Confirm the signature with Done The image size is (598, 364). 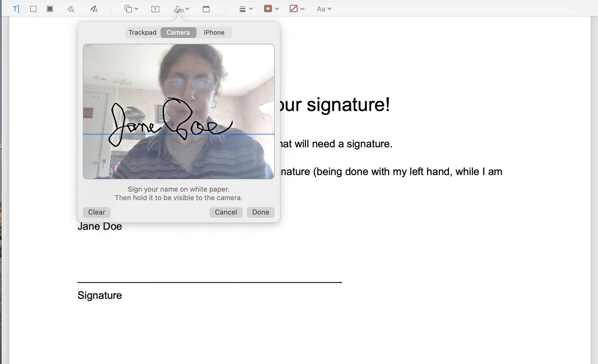tap(260, 212)
